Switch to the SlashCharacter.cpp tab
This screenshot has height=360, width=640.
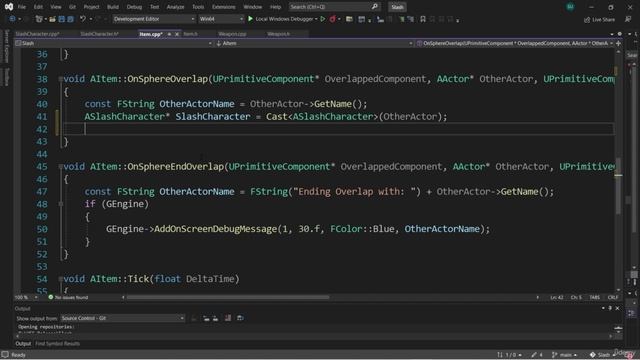(38, 34)
